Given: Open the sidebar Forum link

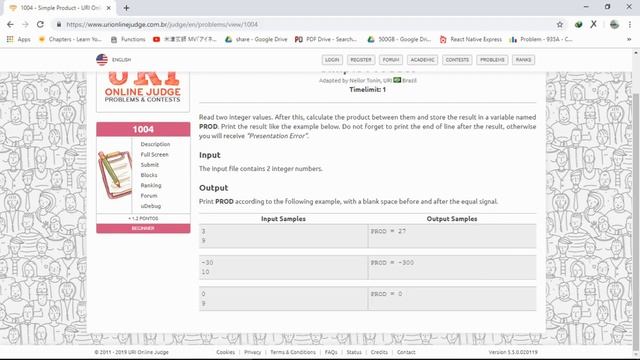Looking at the screenshot, I should click(x=149, y=196).
